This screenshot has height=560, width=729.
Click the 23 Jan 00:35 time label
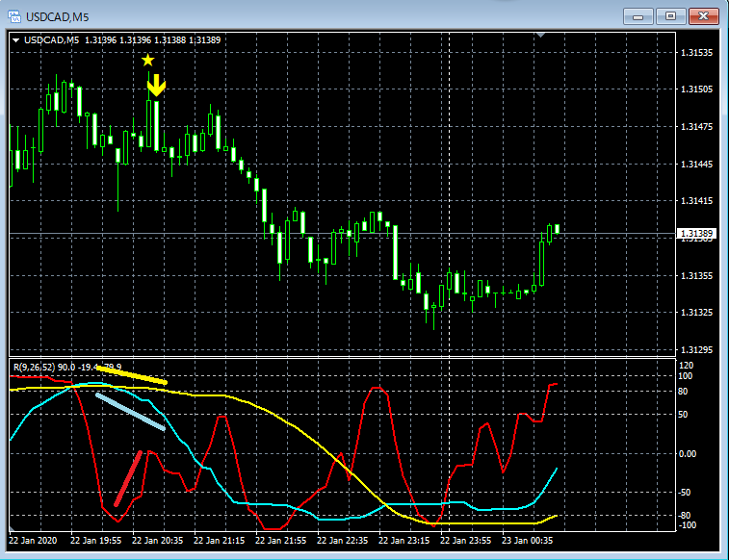click(x=527, y=541)
